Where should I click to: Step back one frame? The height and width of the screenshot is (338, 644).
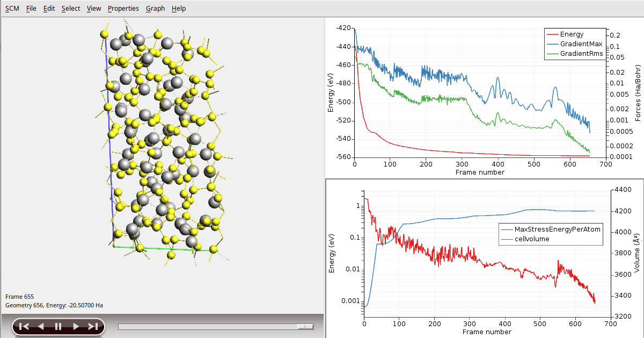point(41,326)
